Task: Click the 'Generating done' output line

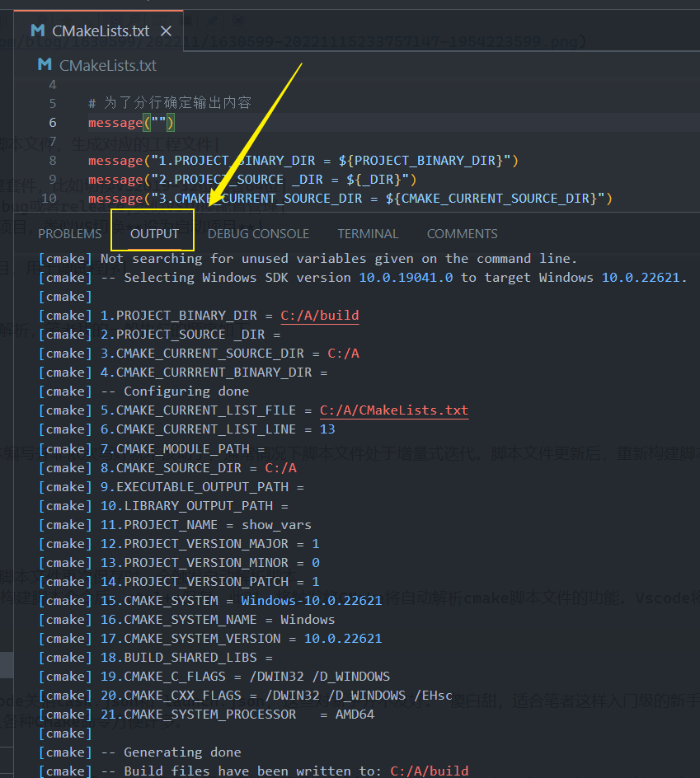Action: 140,752
